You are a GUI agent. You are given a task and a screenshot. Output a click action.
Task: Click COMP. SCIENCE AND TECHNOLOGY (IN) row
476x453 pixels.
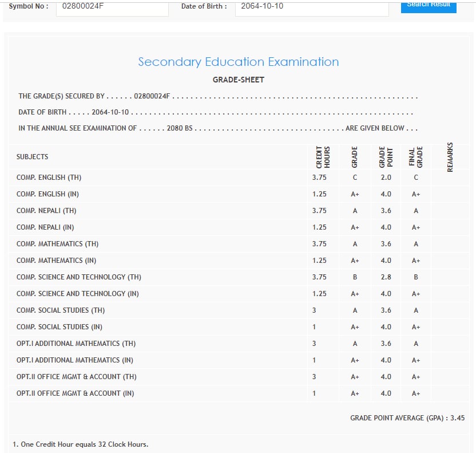pos(78,294)
